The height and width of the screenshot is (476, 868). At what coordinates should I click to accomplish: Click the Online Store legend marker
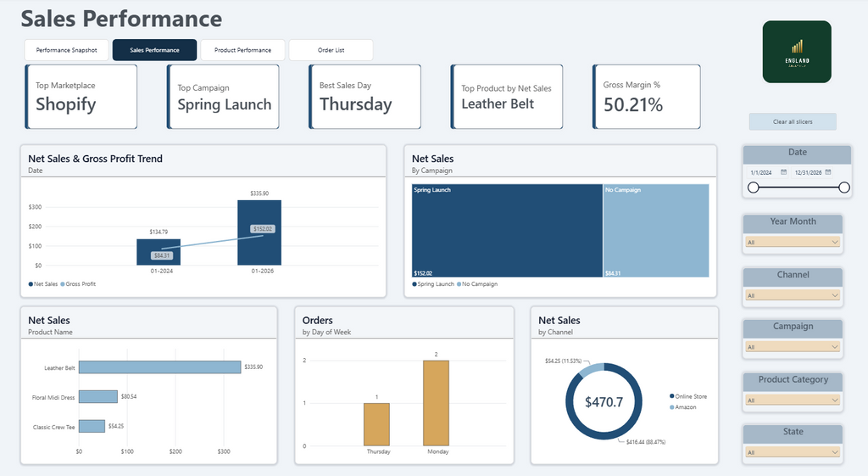tap(672, 396)
